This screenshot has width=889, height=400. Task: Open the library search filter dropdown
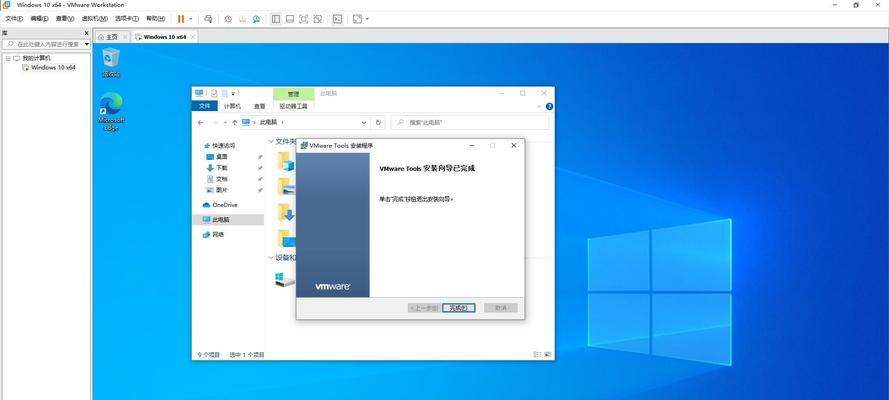tap(87, 44)
